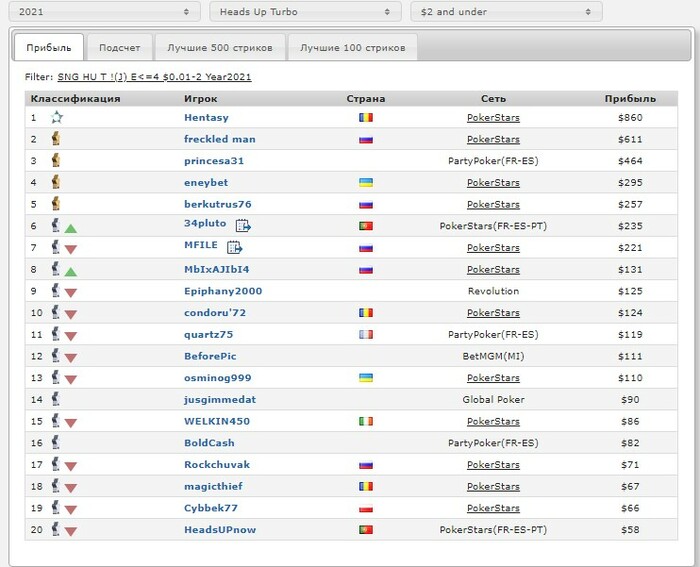Click the Italian flag in WELKIN450 row
Screen dimensions: 700x567
[x=366, y=421]
